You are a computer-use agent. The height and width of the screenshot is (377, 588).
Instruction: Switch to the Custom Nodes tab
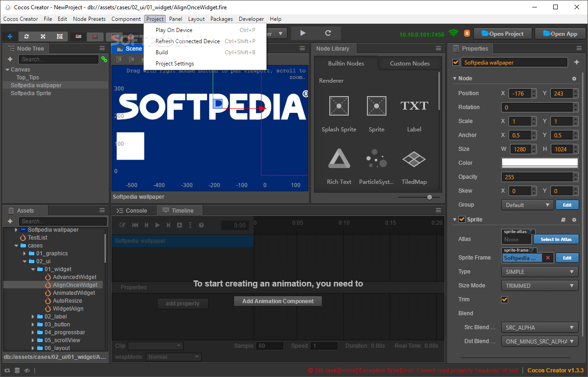[410, 64]
